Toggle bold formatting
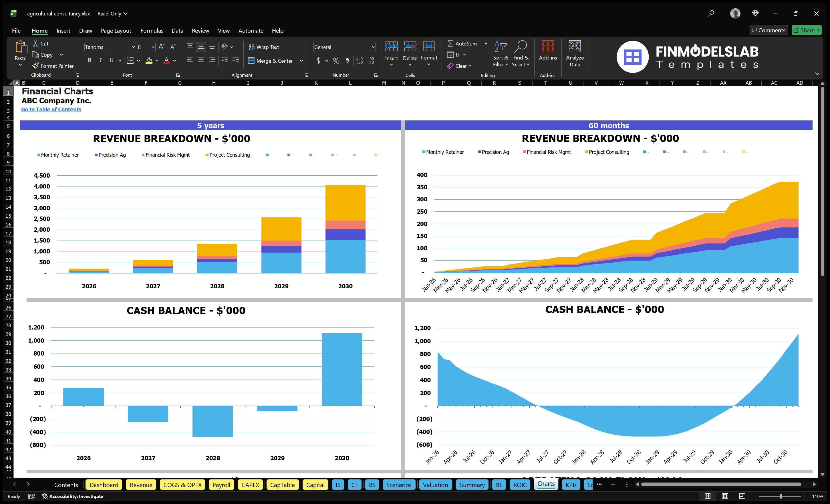This screenshot has width=830, height=504. (x=89, y=61)
